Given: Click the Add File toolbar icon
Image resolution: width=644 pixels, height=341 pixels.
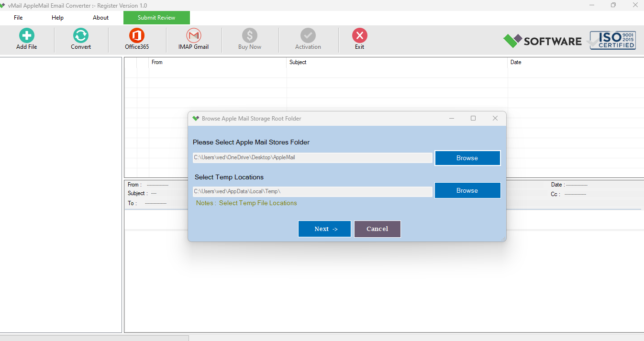Looking at the screenshot, I should click(x=27, y=35).
